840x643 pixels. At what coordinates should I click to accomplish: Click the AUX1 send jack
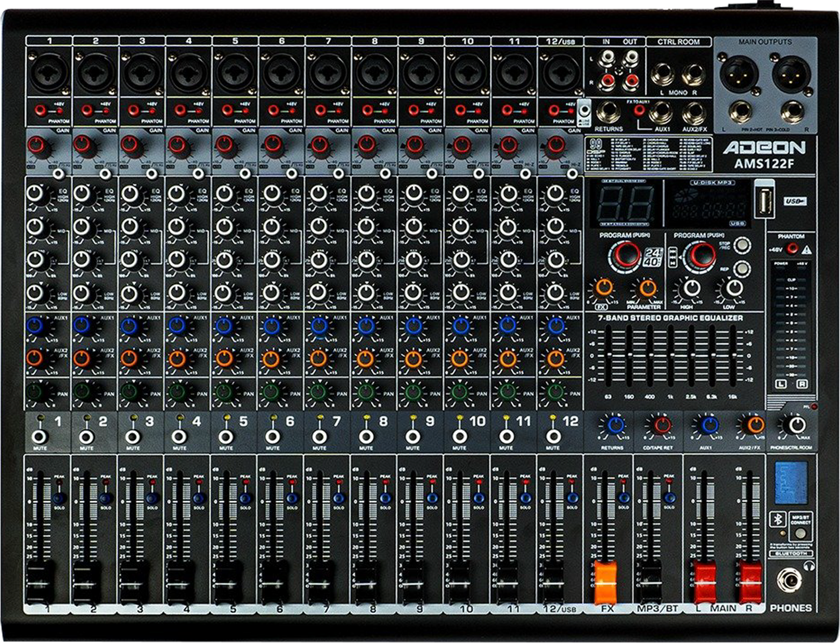[662, 112]
